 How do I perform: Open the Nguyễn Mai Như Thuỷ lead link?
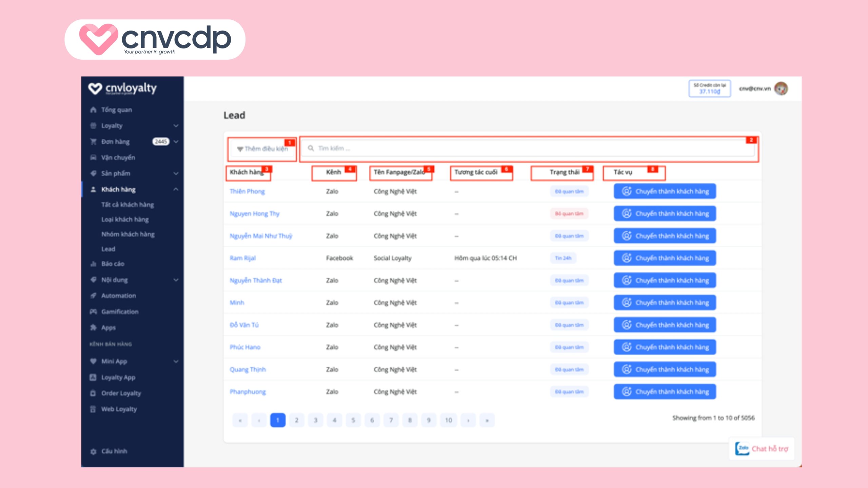point(261,236)
